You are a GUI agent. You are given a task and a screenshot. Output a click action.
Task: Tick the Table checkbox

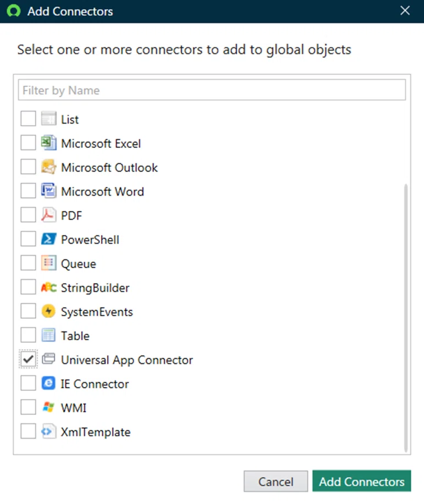tap(28, 335)
